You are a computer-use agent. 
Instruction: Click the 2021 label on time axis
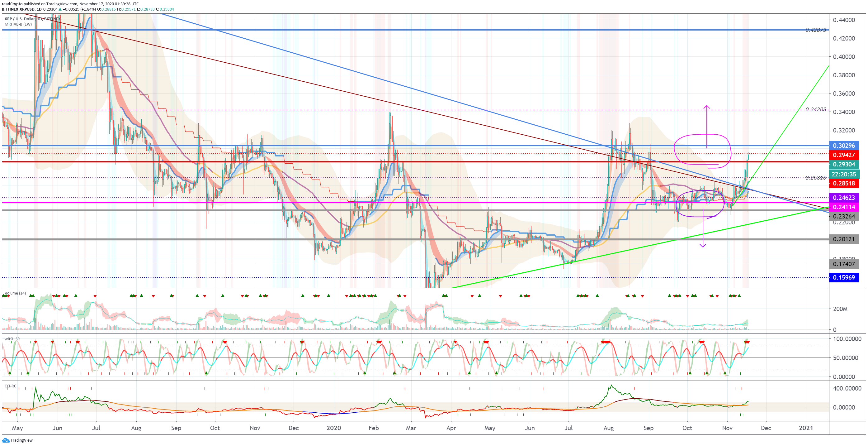pos(806,428)
